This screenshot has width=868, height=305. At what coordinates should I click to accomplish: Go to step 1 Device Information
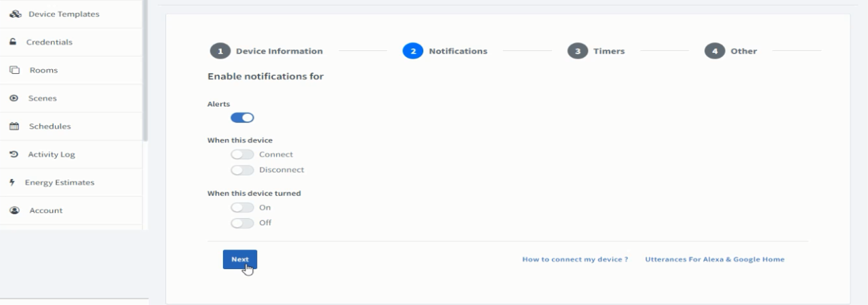coord(267,51)
